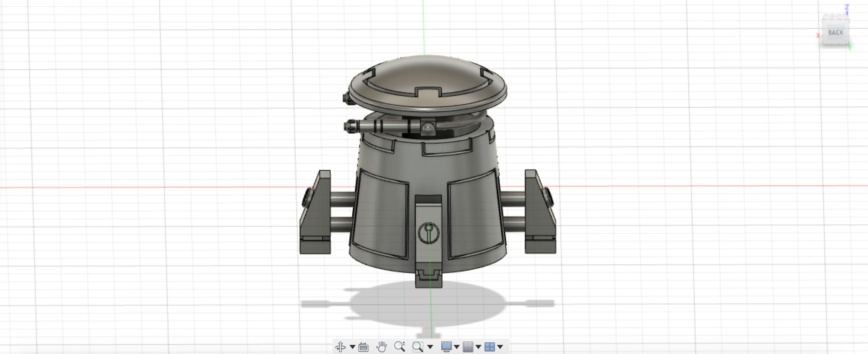The width and height of the screenshot is (868, 354).
Task: Click the Look At icon
Action: coord(363,347)
